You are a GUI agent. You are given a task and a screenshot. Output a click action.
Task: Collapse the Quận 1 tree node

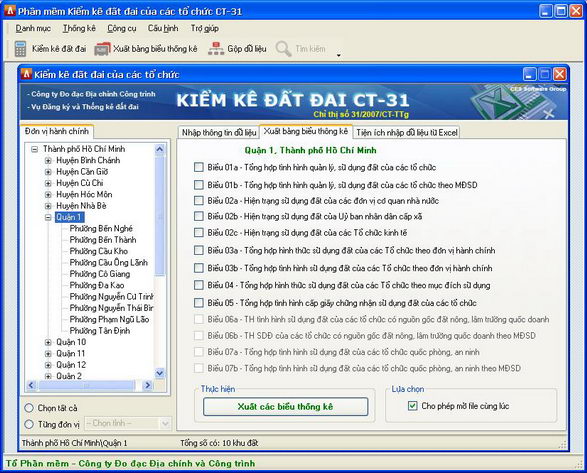coord(48,217)
